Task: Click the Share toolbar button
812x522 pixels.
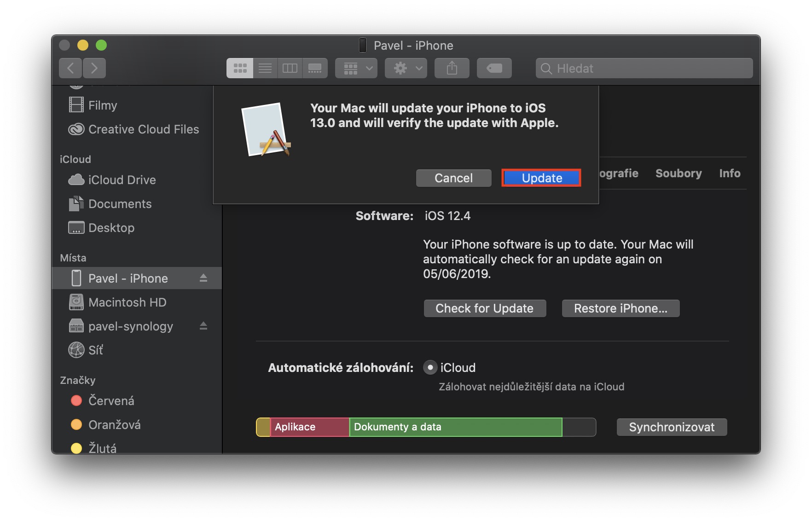Action: [452, 69]
